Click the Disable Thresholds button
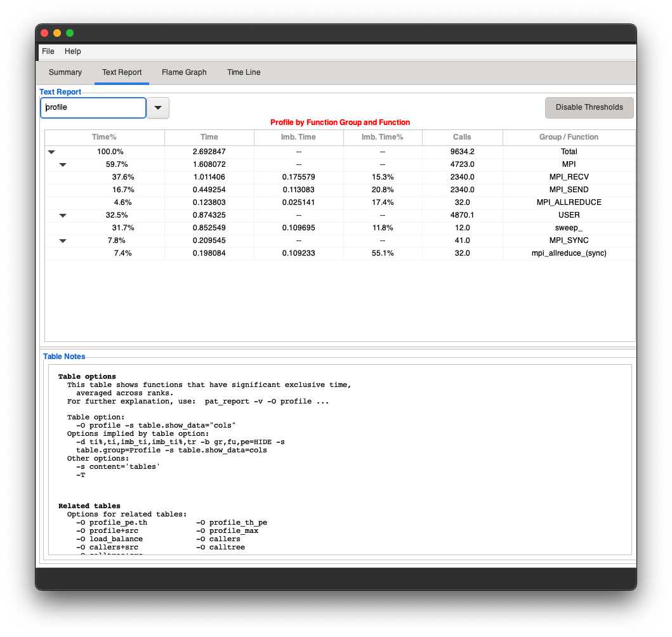 [x=589, y=108]
